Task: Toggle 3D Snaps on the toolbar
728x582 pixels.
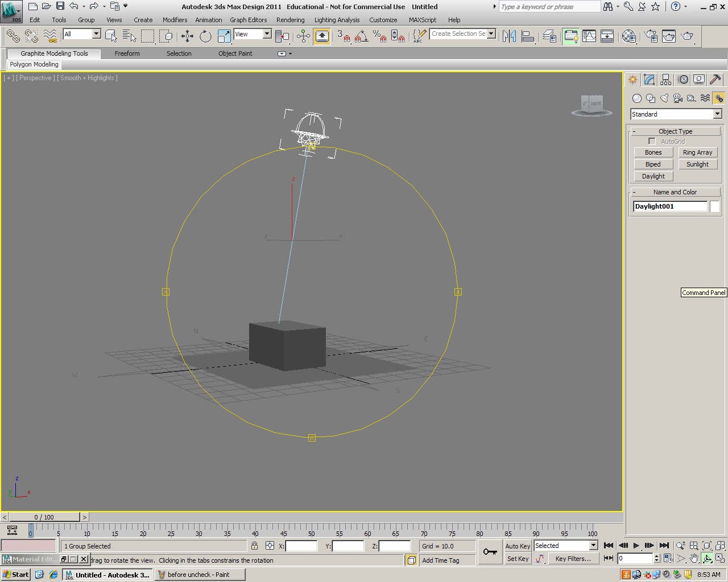Action: (344, 36)
